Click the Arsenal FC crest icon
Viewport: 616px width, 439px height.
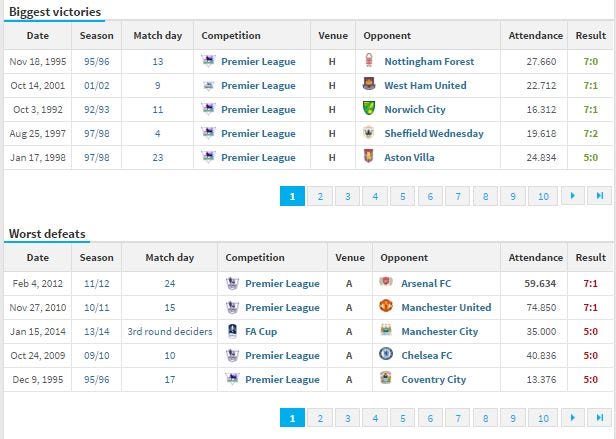[386, 282]
